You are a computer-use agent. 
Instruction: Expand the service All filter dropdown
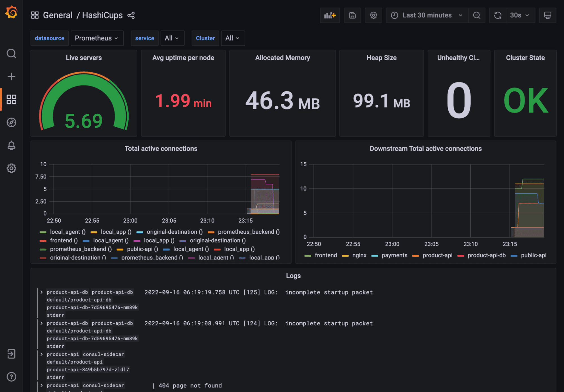click(171, 38)
